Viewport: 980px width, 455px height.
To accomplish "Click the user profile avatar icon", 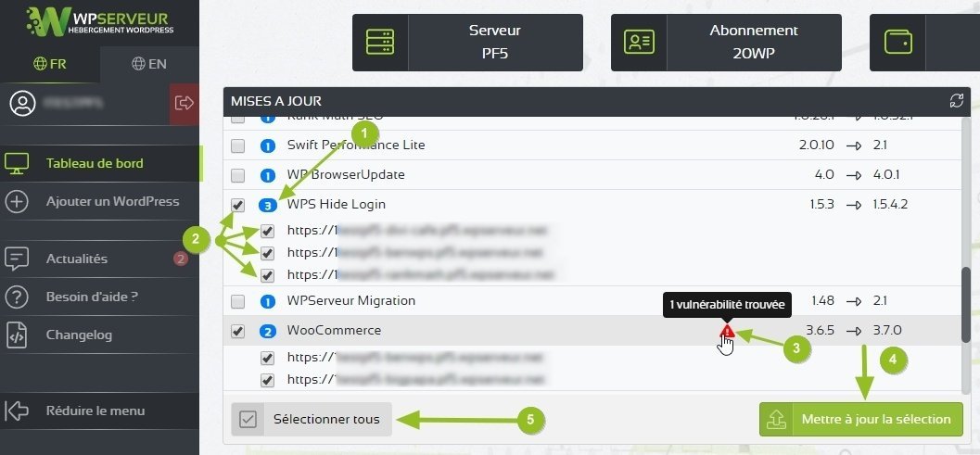I will coord(23,103).
